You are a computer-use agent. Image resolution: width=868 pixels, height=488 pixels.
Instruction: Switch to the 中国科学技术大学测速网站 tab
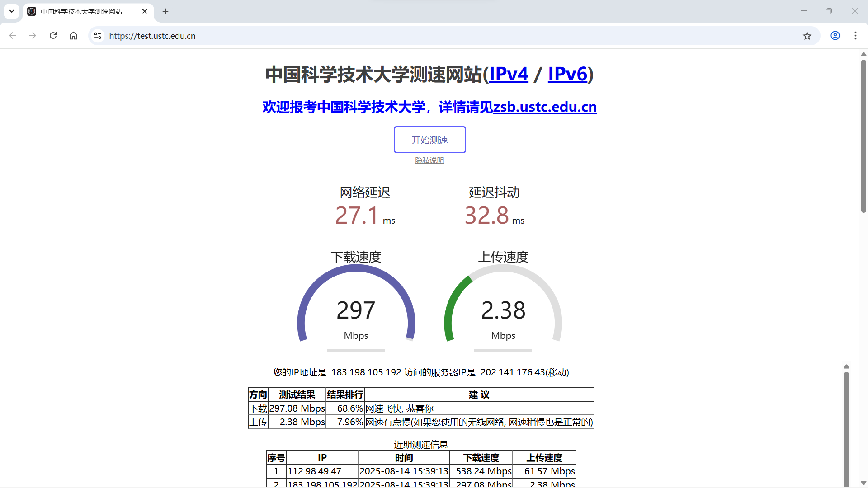81,11
